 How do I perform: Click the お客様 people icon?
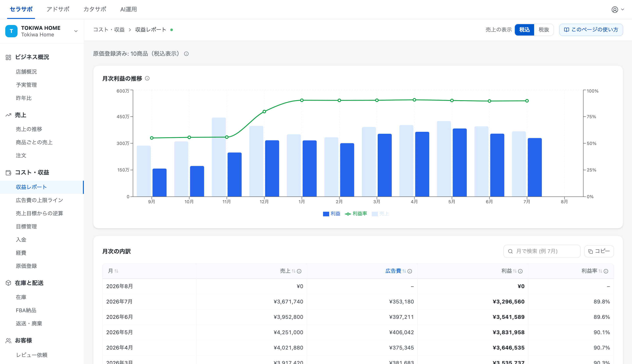point(8,341)
